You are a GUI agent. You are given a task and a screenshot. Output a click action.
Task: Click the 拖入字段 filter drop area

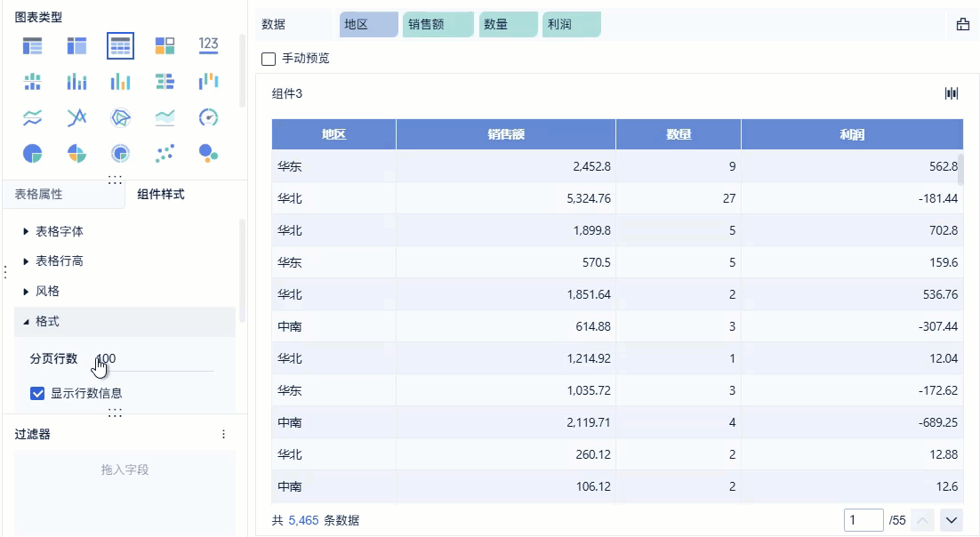(x=125, y=492)
